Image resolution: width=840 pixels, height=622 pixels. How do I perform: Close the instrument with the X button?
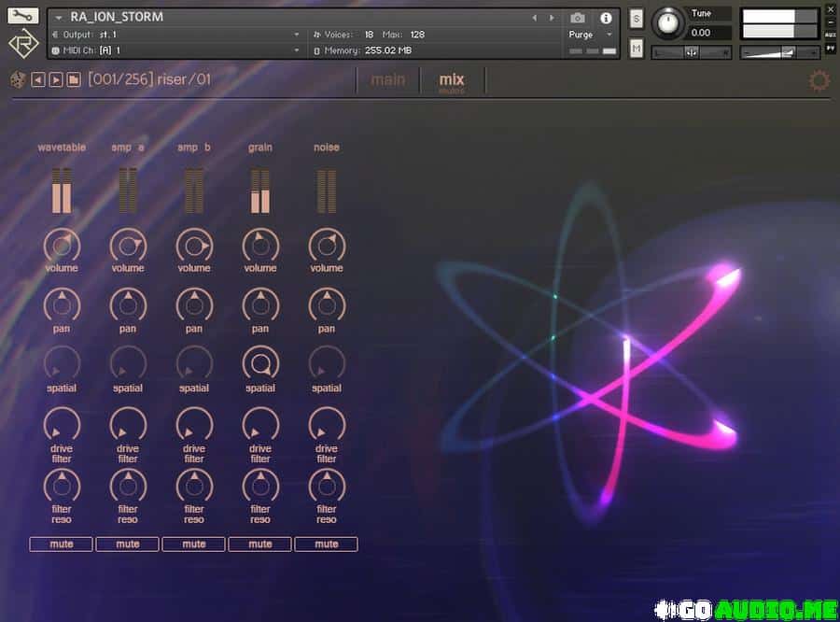(x=831, y=10)
